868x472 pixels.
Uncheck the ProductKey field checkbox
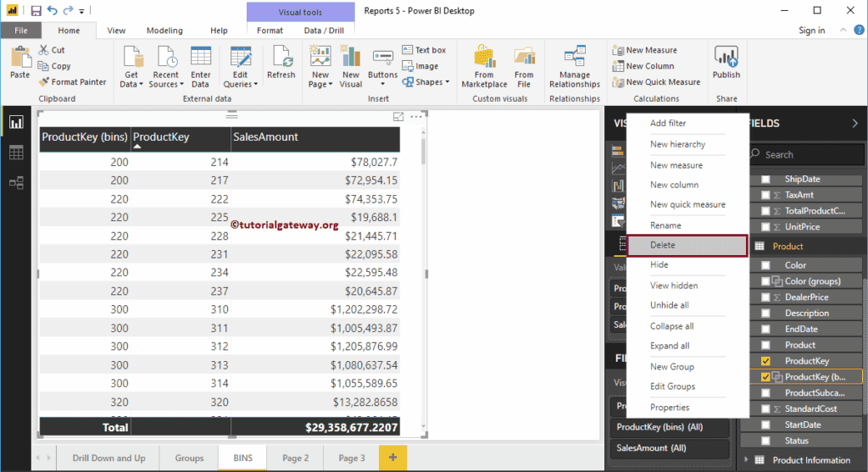tap(765, 361)
